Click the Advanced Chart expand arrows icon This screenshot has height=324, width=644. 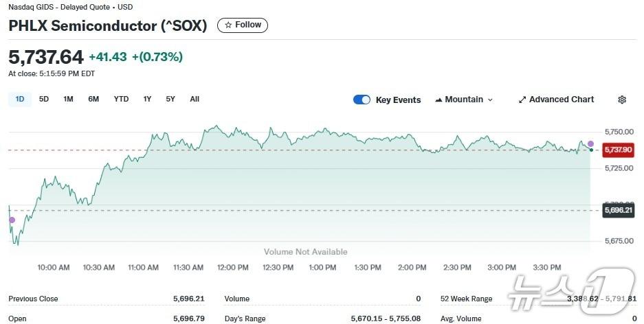click(x=522, y=100)
